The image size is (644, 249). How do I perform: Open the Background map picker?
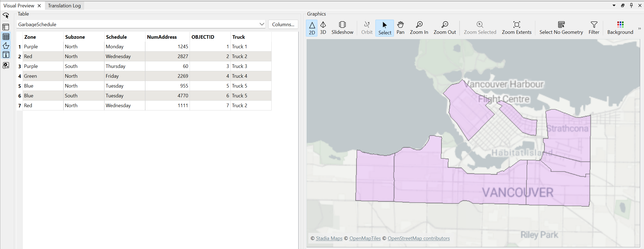coord(620,28)
